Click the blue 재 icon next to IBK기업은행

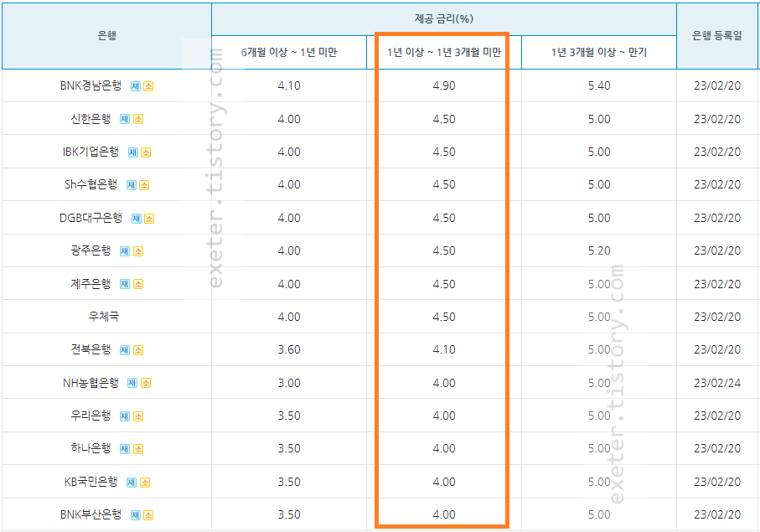(132, 152)
